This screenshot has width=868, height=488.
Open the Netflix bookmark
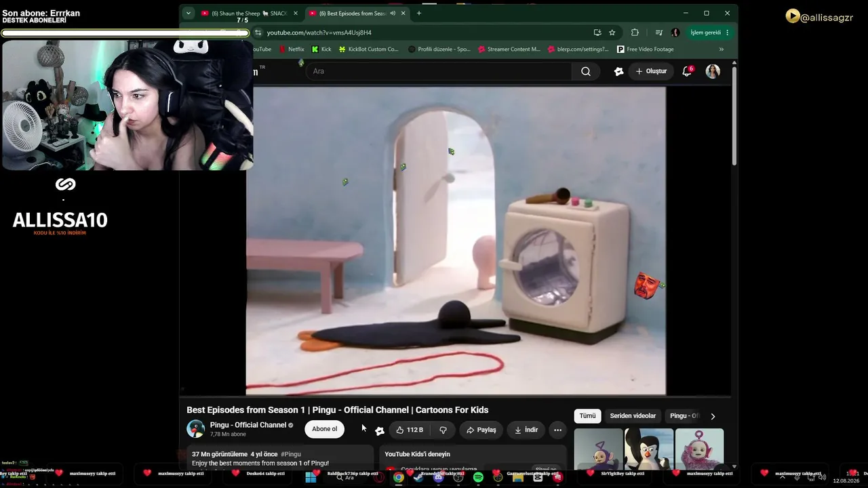(x=292, y=49)
